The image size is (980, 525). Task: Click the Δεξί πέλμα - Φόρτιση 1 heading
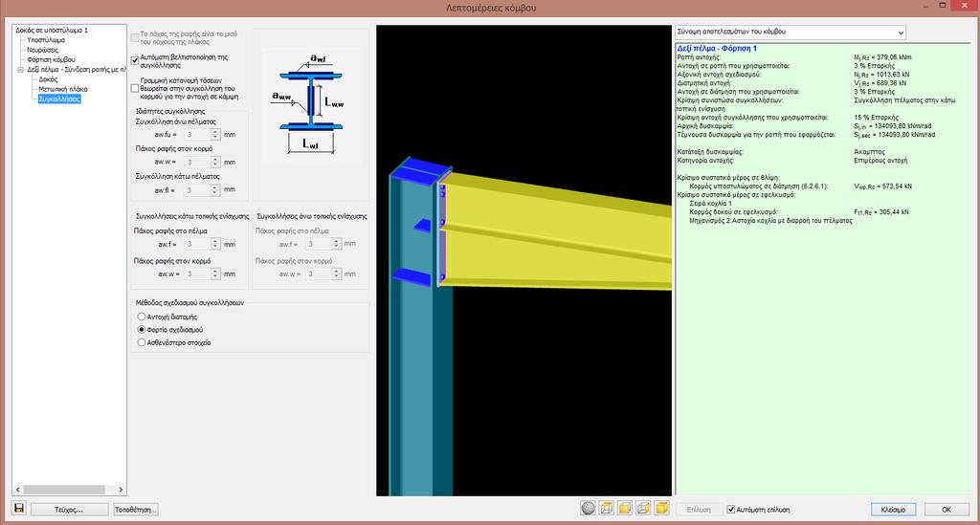717,48
